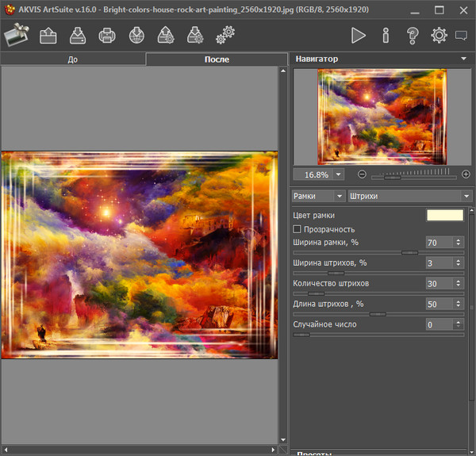The width and height of the screenshot is (476, 456).
Task: Click the horizontal scrollbar left arrow
Action: [x=6, y=450]
